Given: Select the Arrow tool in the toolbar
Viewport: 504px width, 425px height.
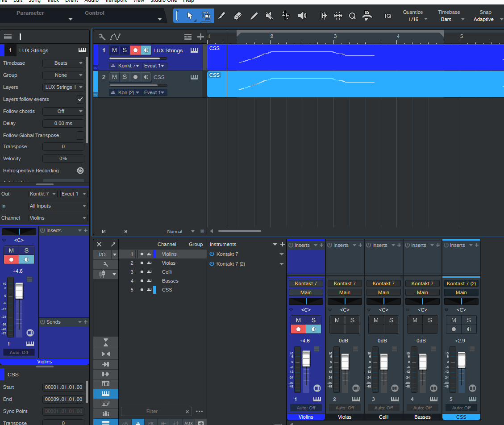Looking at the screenshot, I should (190, 16).
